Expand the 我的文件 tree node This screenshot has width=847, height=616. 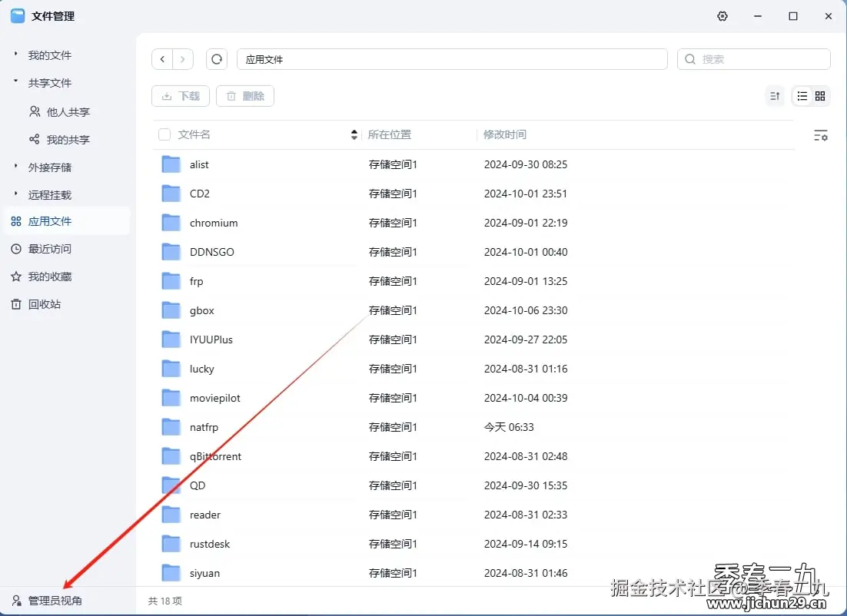(x=15, y=54)
